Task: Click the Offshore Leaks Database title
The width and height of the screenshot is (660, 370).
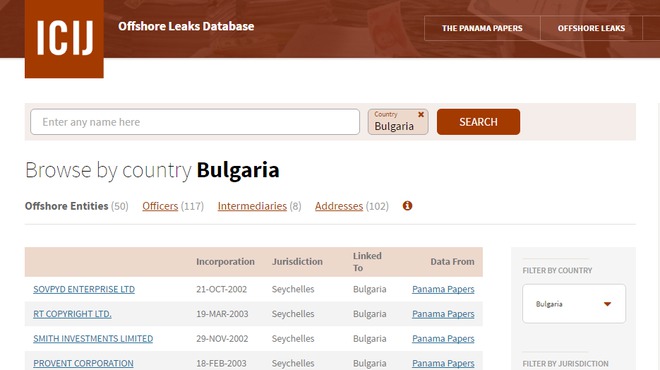Action: point(186,26)
